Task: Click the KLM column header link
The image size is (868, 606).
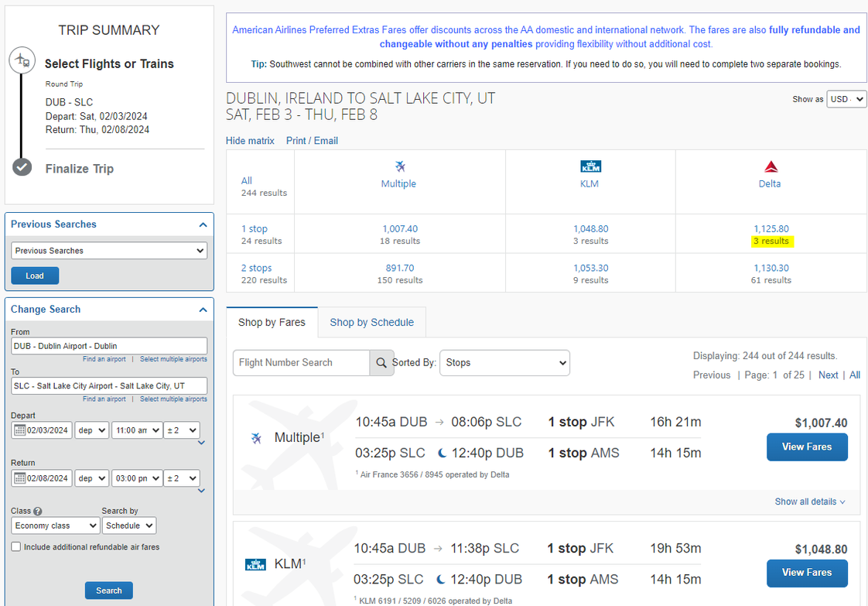Action: click(589, 184)
